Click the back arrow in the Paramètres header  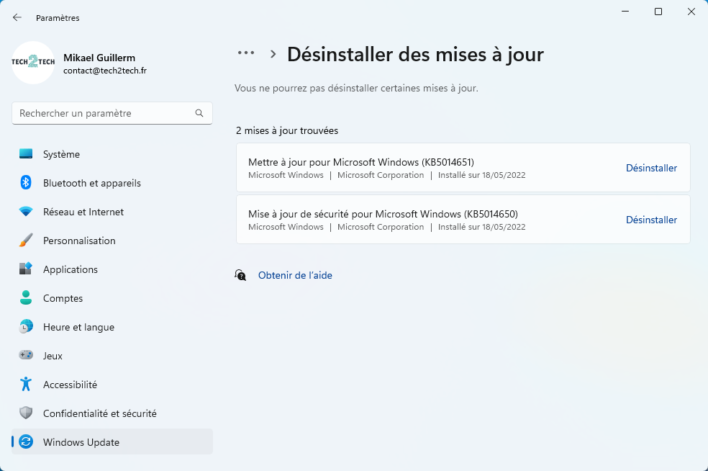coord(17,18)
